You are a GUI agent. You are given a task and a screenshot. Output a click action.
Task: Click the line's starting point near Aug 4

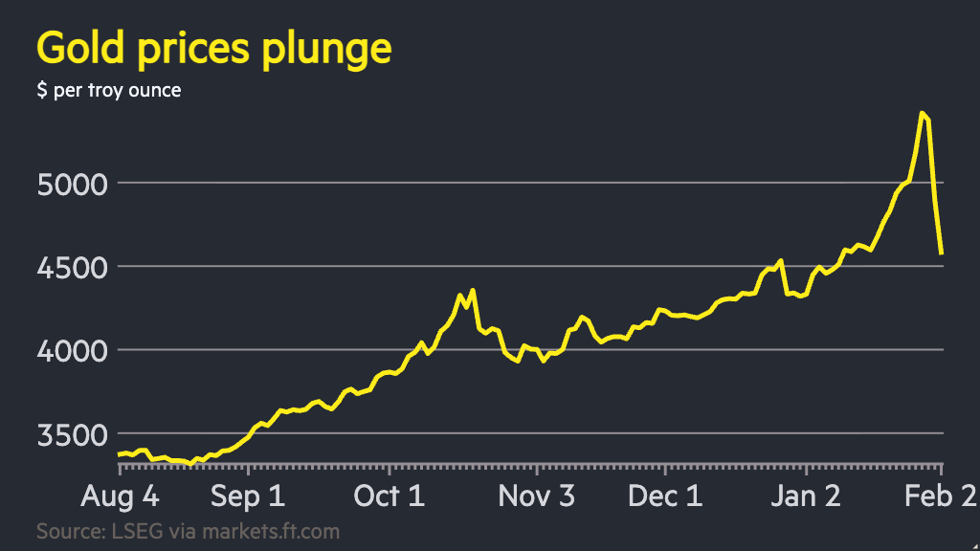(x=119, y=450)
